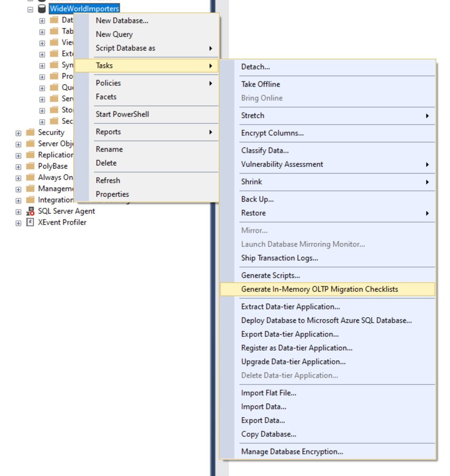Choose Manage Database Encryption...
The image size is (450, 476).
pyautogui.click(x=327, y=452)
